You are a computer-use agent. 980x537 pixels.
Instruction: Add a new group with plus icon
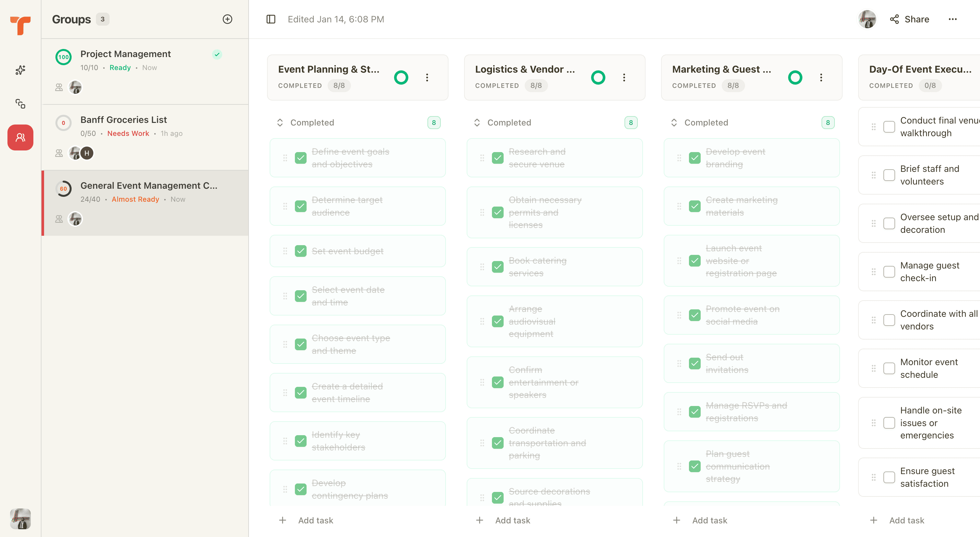(x=227, y=19)
